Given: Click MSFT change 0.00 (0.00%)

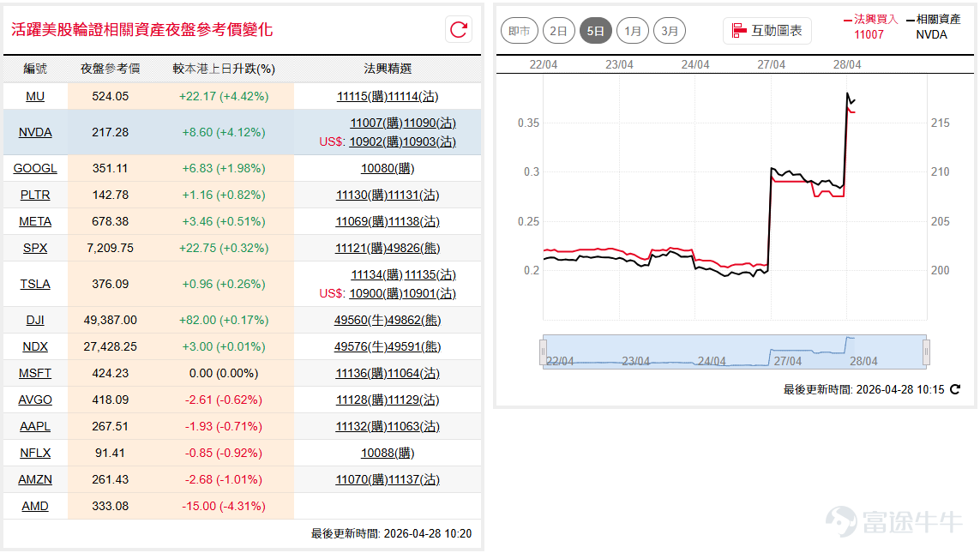Looking at the screenshot, I should tap(224, 373).
